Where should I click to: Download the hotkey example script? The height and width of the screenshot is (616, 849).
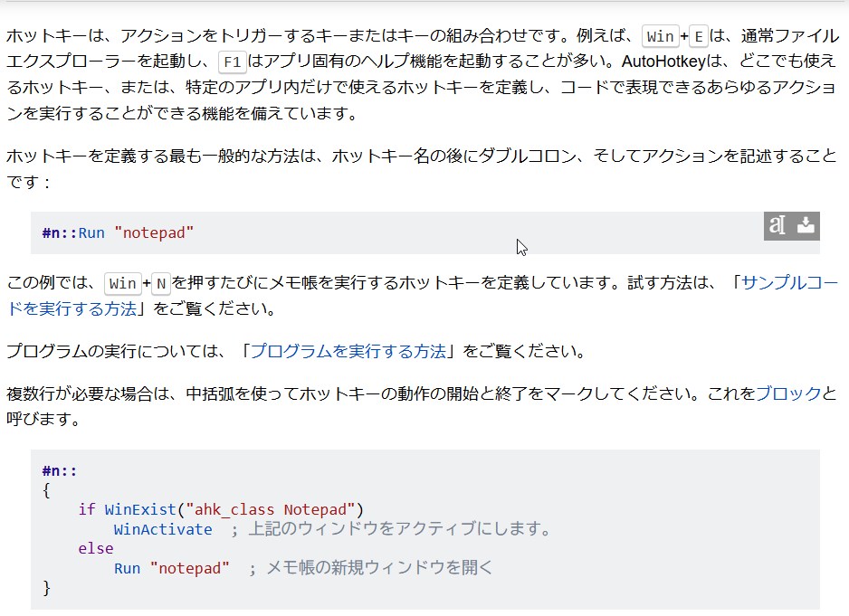(x=804, y=226)
